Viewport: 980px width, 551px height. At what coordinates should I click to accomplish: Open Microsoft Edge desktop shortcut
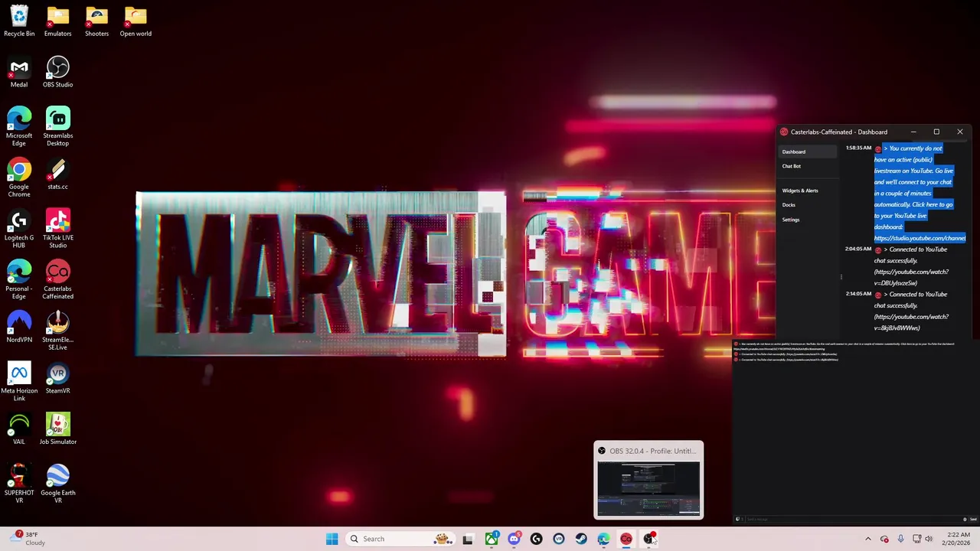click(19, 127)
